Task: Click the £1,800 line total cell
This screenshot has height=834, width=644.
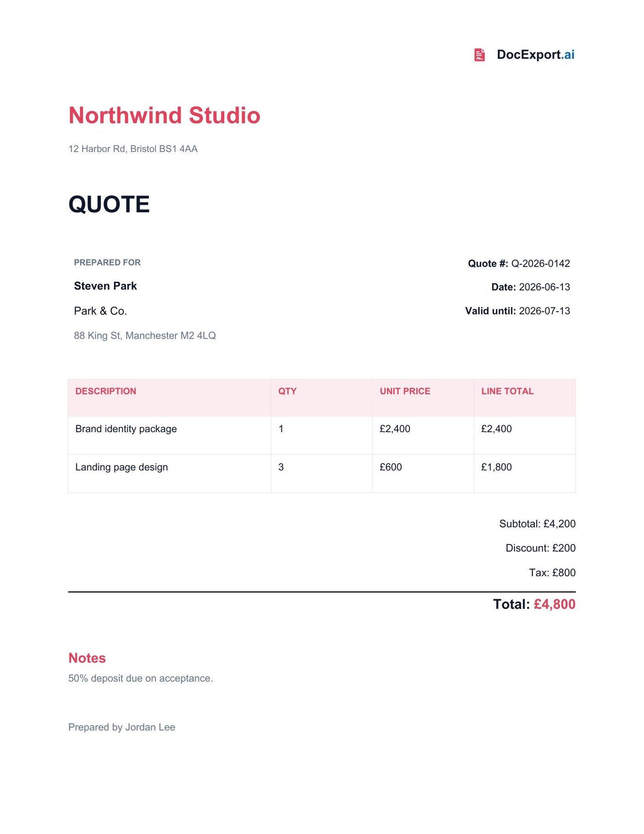Action: [524, 474]
